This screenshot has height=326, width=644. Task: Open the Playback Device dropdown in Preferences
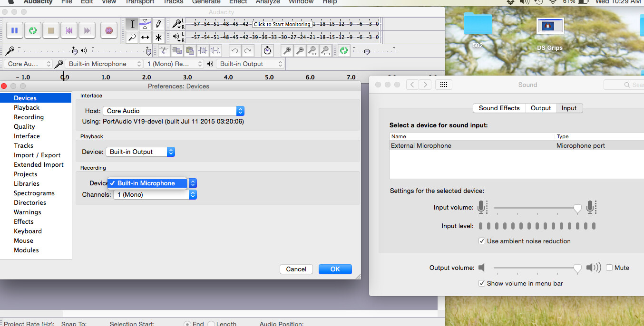pyautogui.click(x=140, y=152)
